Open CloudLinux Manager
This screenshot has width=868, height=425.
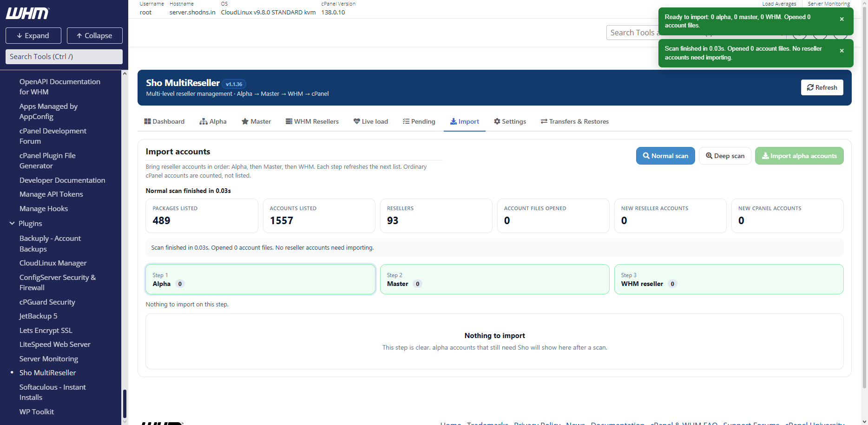pos(53,263)
